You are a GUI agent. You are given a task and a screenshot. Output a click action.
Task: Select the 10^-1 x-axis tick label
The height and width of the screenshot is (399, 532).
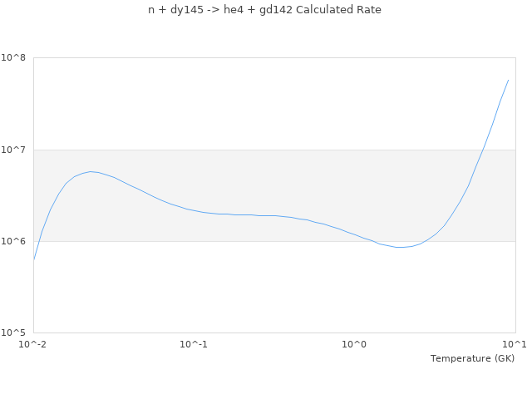point(194,344)
